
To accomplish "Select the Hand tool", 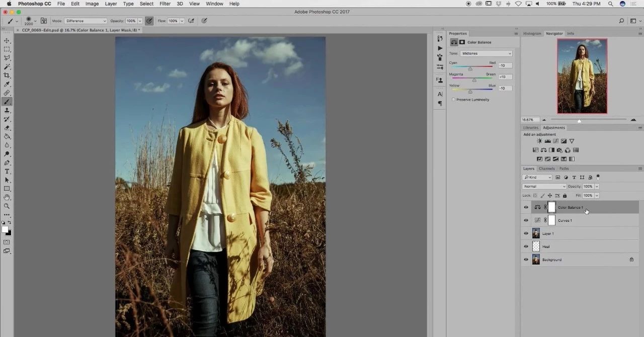I will click(x=7, y=197).
